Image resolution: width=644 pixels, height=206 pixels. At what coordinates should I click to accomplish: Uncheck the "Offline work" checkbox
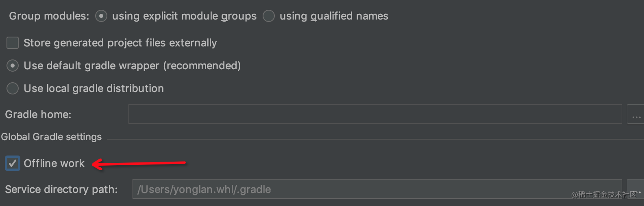click(13, 163)
